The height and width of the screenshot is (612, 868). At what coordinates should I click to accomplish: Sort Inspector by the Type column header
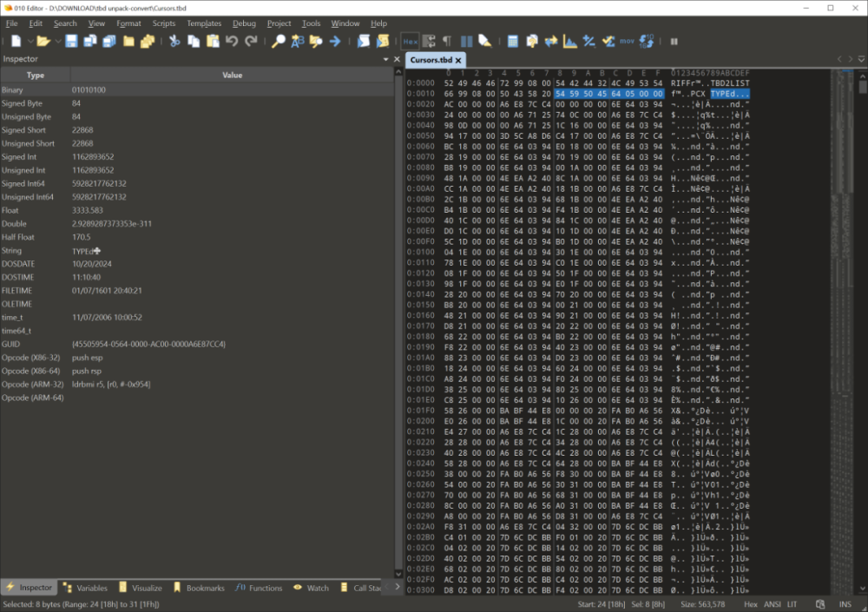(x=36, y=75)
